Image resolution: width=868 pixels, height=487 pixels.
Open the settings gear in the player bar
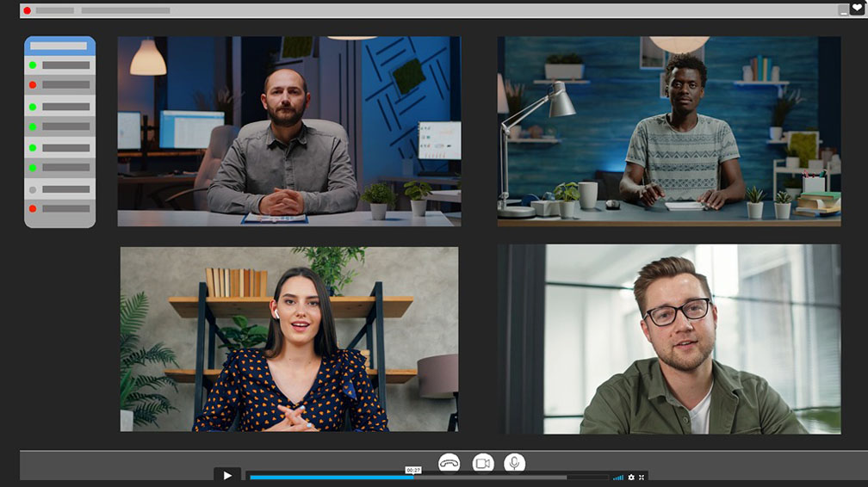[631, 477]
